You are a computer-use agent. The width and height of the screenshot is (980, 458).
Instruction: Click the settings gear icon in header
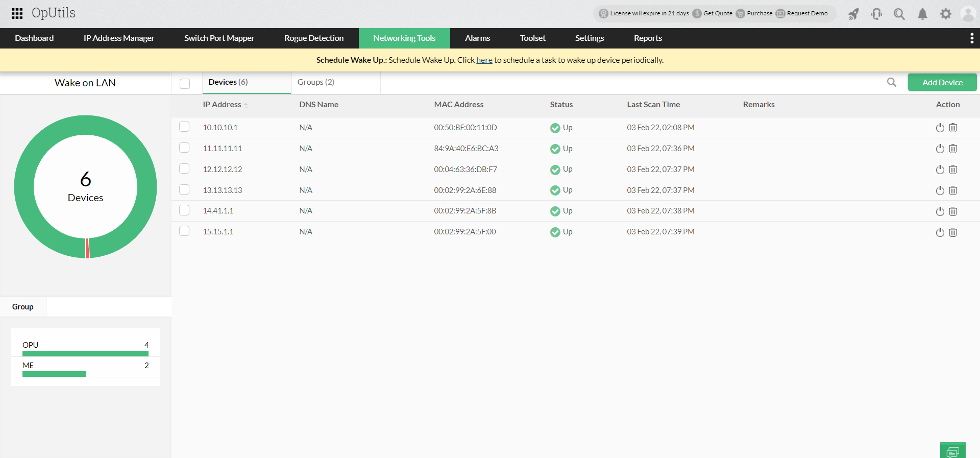pos(945,14)
